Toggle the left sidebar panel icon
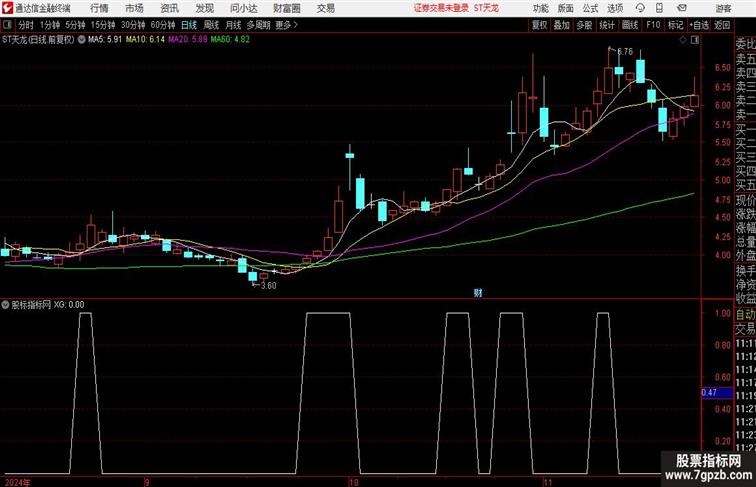This screenshot has width=756, height=487. 7,25
